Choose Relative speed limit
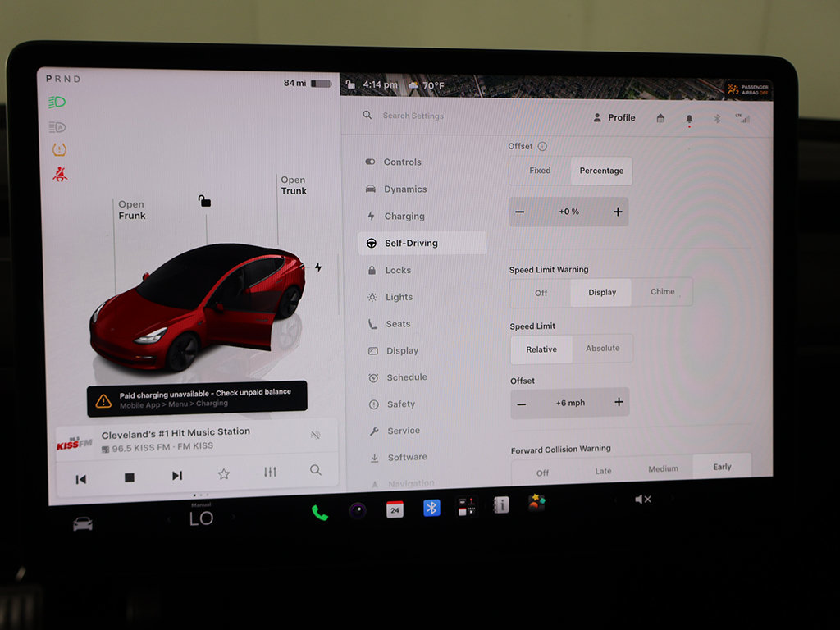This screenshot has width=840, height=630. [x=541, y=349]
